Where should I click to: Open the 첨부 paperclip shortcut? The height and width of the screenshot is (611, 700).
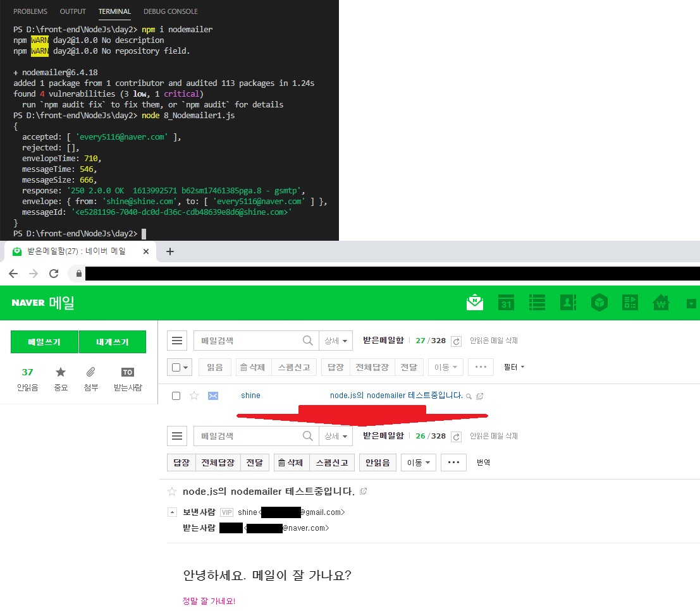point(90,379)
